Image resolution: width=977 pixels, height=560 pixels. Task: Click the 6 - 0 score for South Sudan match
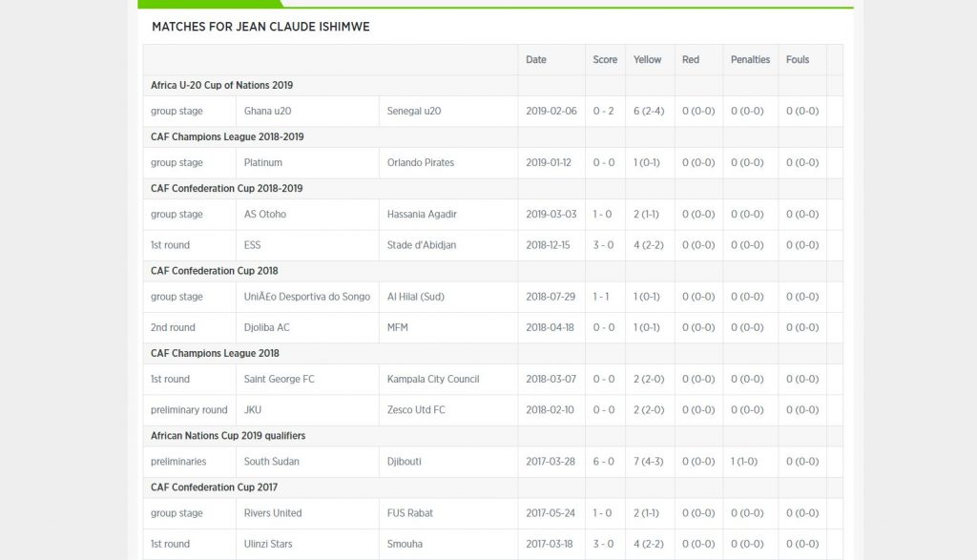(x=603, y=462)
